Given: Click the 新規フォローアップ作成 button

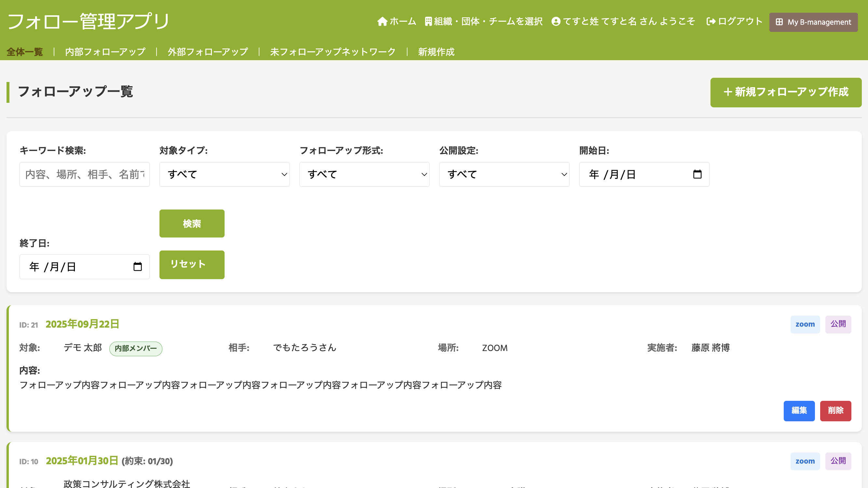Looking at the screenshot, I should click(x=786, y=92).
